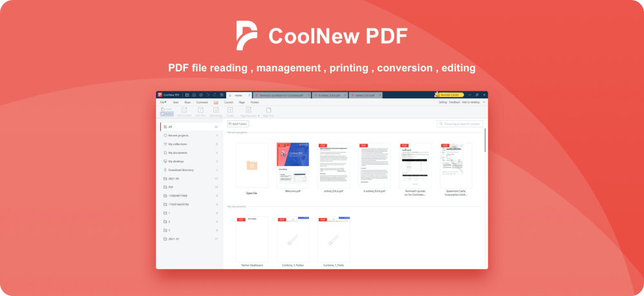Open the Page ribbon tab
This screenshot has width=644, height=296.
pyautogui.click(x=242, y=102)
